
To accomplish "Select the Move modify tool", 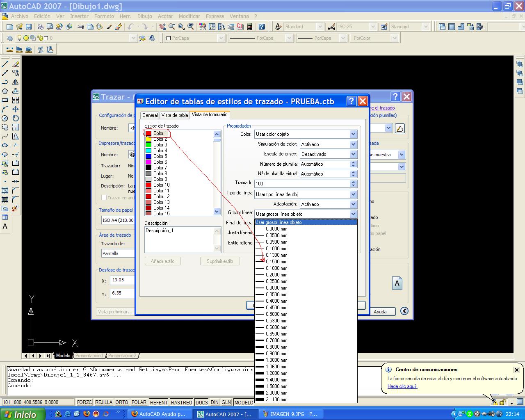I will point(16,109).
